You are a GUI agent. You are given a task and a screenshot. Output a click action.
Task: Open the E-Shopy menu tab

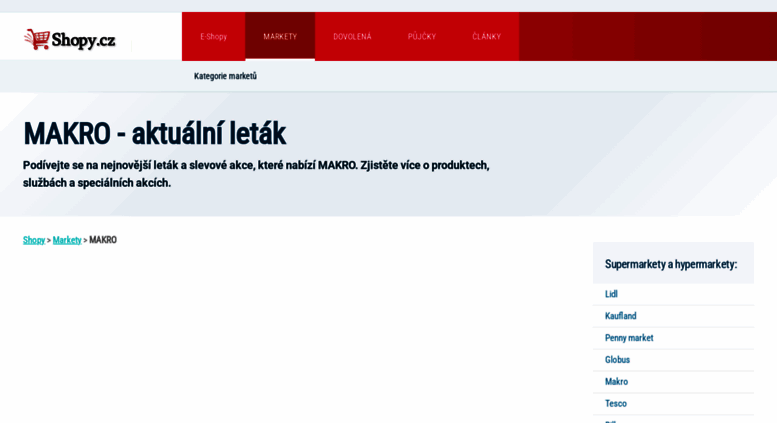(214, 37)
